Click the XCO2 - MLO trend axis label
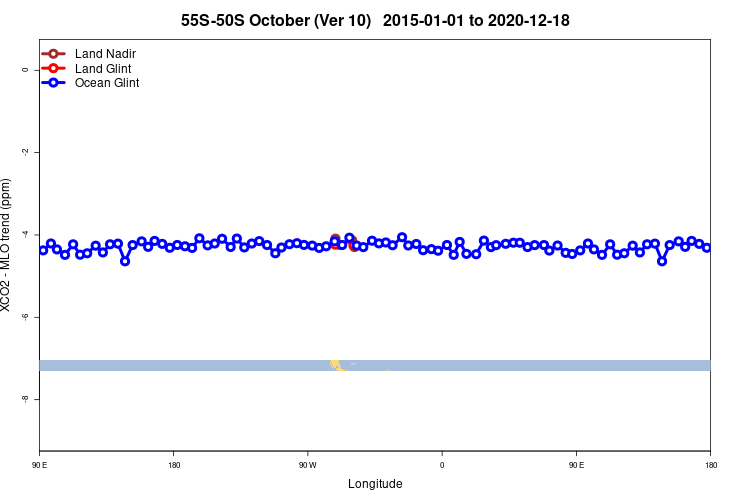This screenshot has height=500, width=750. (x=5, y=245)
